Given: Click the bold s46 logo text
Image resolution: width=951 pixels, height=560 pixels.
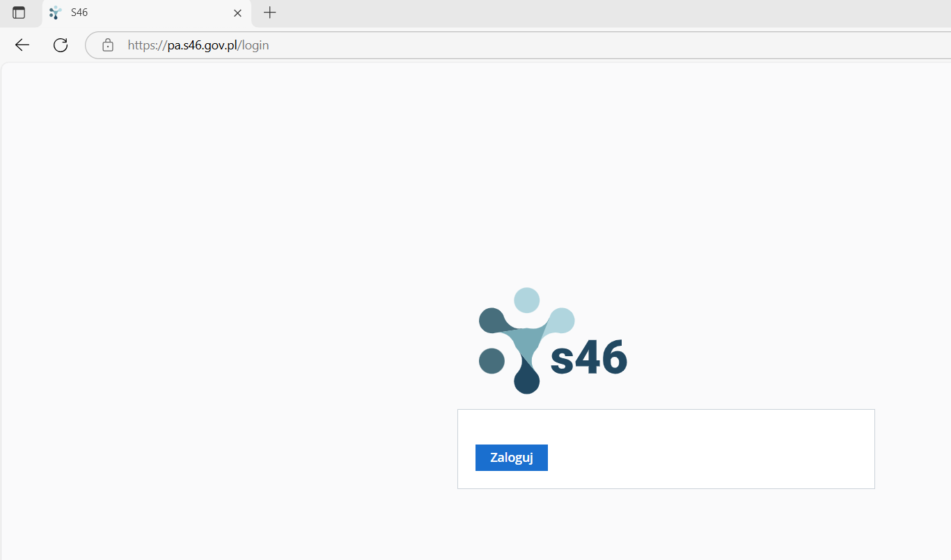Looking at the screenshot, I should (589, 358).
